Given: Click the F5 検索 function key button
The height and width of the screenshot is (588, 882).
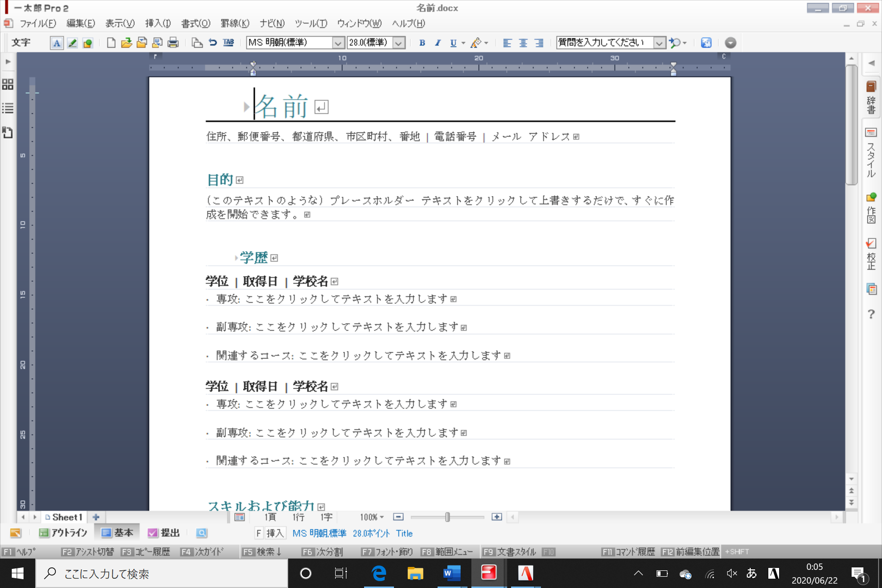Looking at the screenshot, I should pos(262,552).
